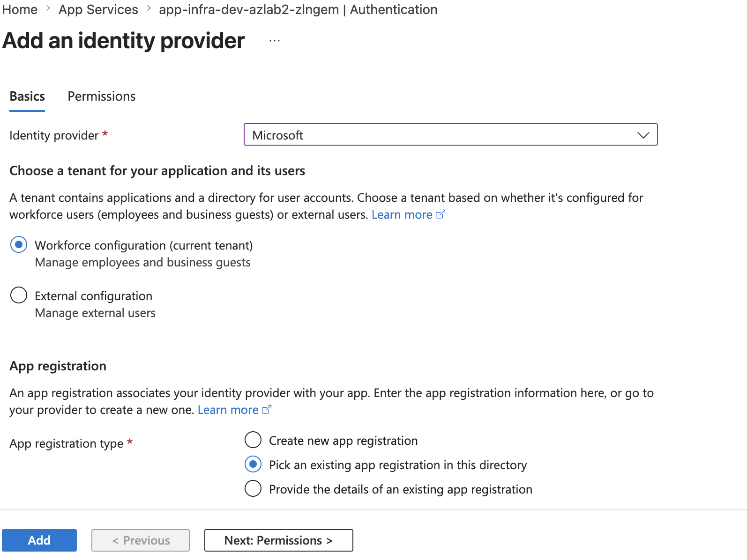Select Workforce configuration (current tenant) radio
The height and width of the screenshot is (560, 747).
(x=19, y=245)
